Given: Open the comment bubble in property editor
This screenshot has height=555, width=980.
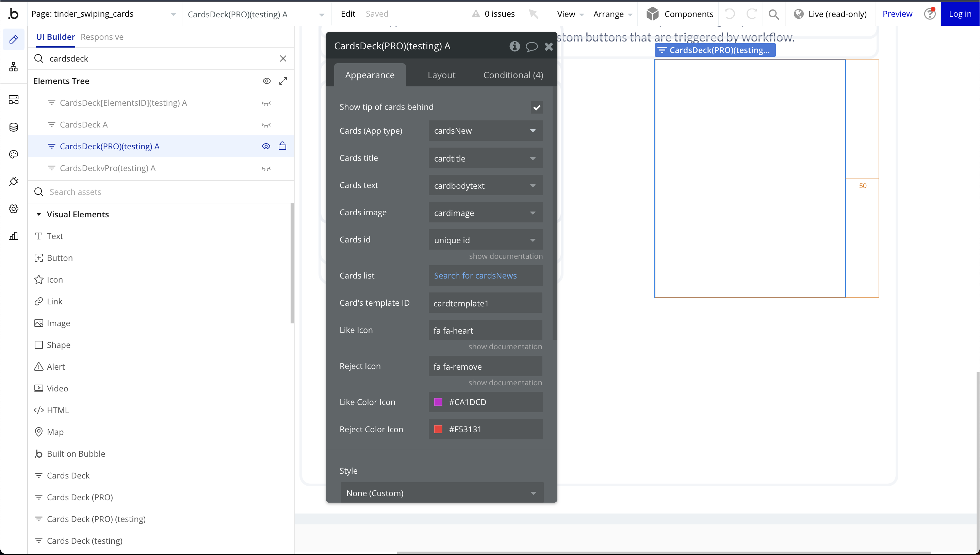Looking at the screenshot, I should (x=532, y=47).
